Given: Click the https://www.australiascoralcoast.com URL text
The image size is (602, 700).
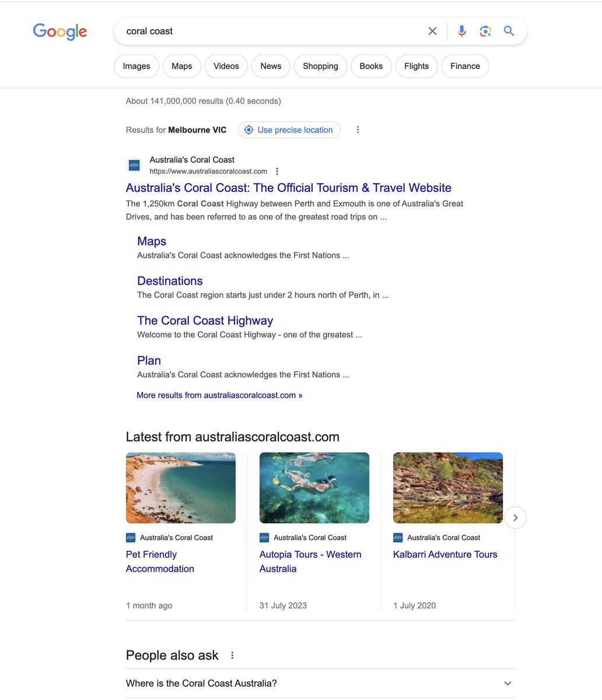Looking at the screenshot, I should (208, 171).
